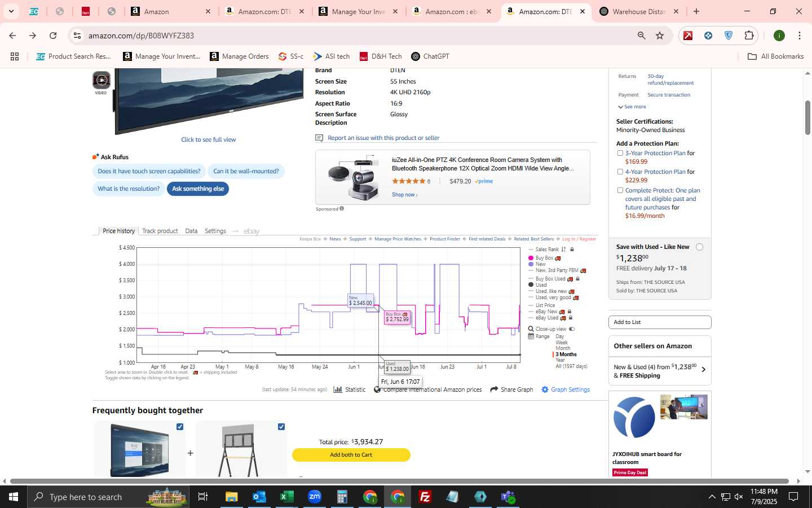Screen dimensions: 812x508
Task: Open File Explorer from the taskbar
Action: point(231,497)
